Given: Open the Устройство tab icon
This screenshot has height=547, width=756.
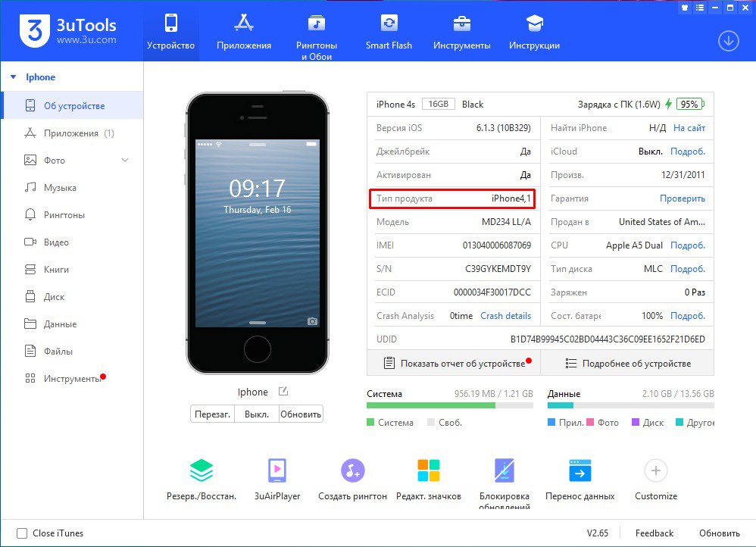Looking at the screenshot, I should (x=170, y=23).
